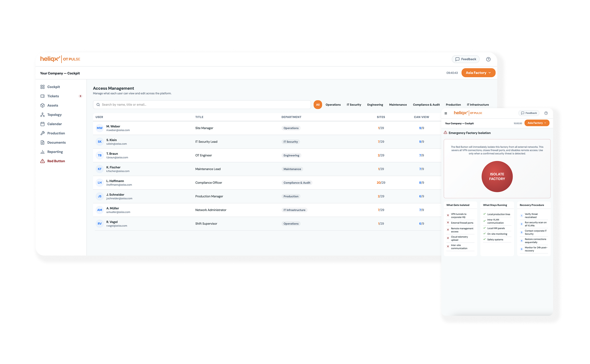
Task: Open the Documents page from the sidebar
Action: 56,142
